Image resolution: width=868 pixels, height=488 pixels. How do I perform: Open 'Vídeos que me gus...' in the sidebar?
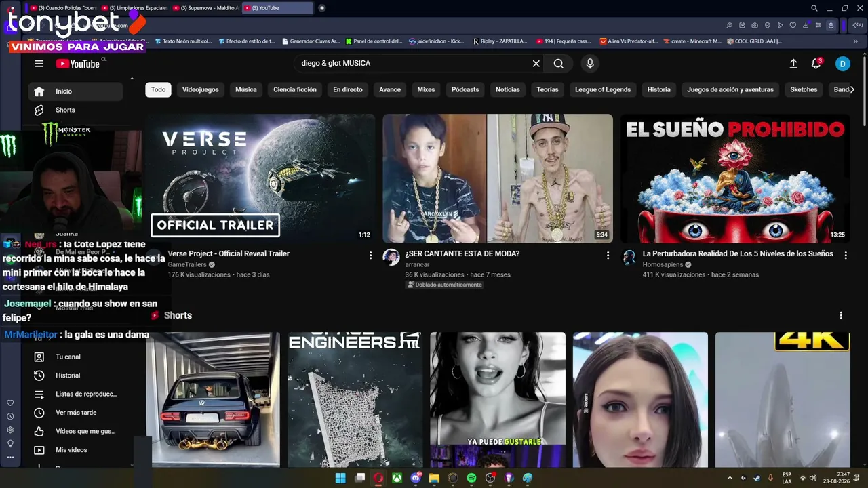[x=76, y=431]
